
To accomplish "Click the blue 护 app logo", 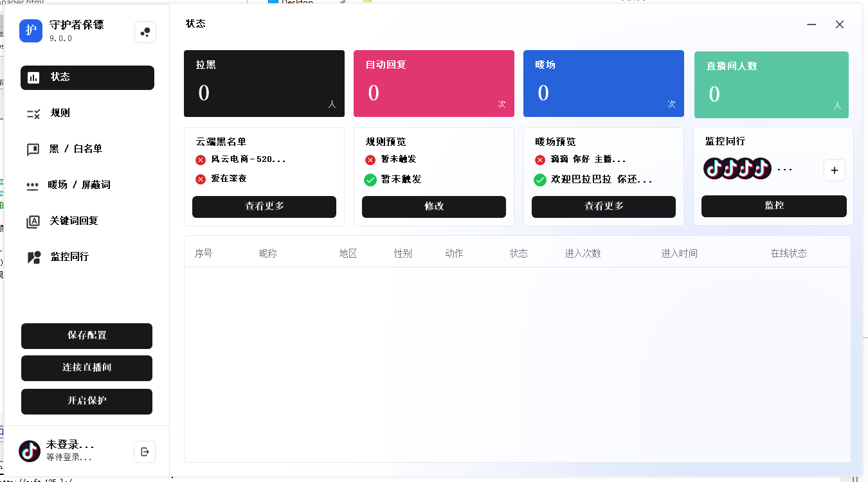I will coord(31,31).
